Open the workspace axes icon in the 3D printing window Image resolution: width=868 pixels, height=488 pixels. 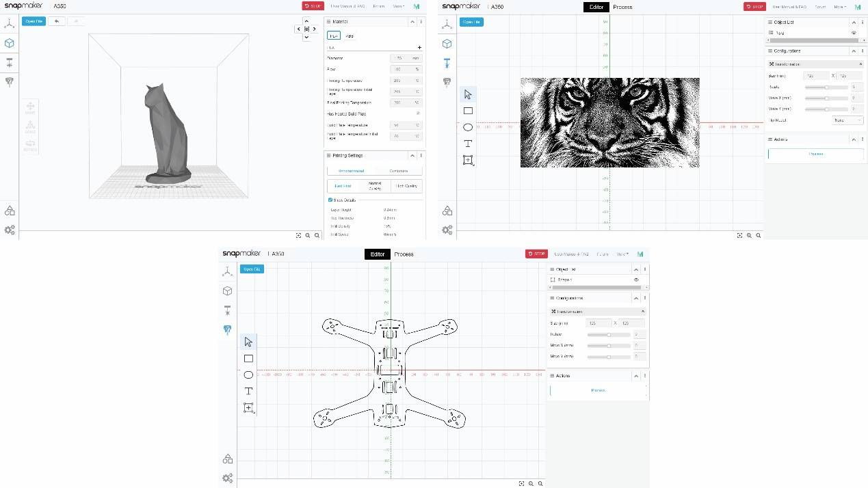(10, 24)
